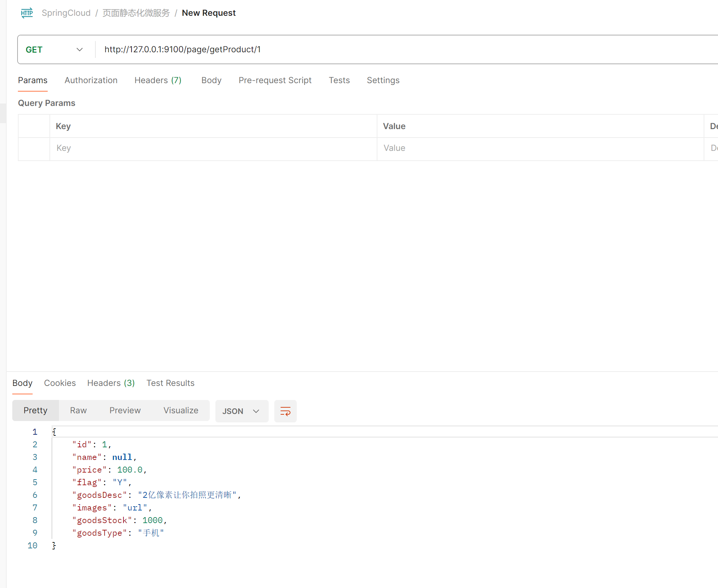Open the Tests tab
Viewport: 718px width, 588px height.
pos(339,80)
